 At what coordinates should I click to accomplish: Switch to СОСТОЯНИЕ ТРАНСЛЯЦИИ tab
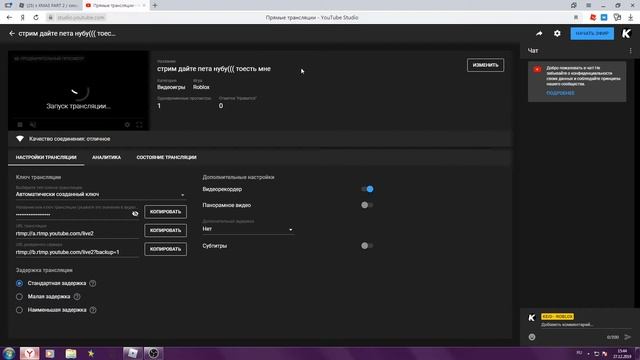click(167, 157)
